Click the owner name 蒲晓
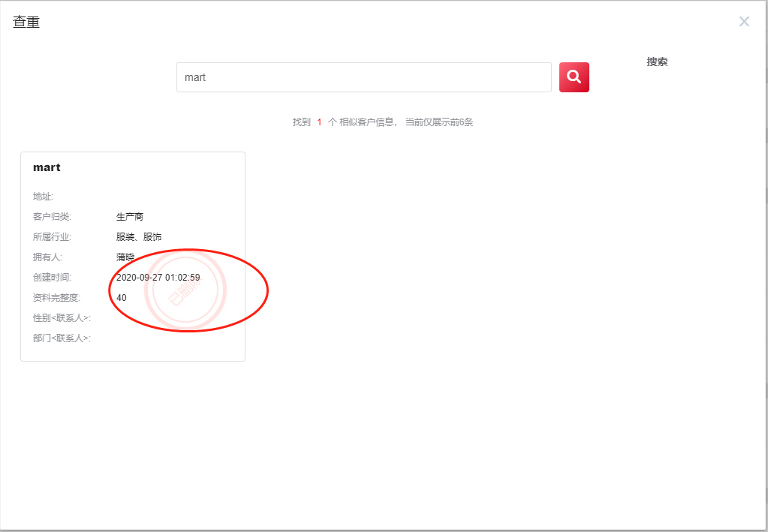The image size is (768, 532). point(125,257)
